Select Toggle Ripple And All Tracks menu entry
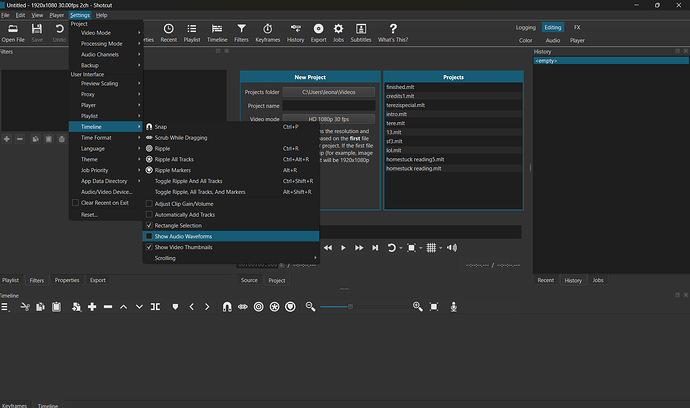Screen dimensions: 690x408 pos(231,181)
